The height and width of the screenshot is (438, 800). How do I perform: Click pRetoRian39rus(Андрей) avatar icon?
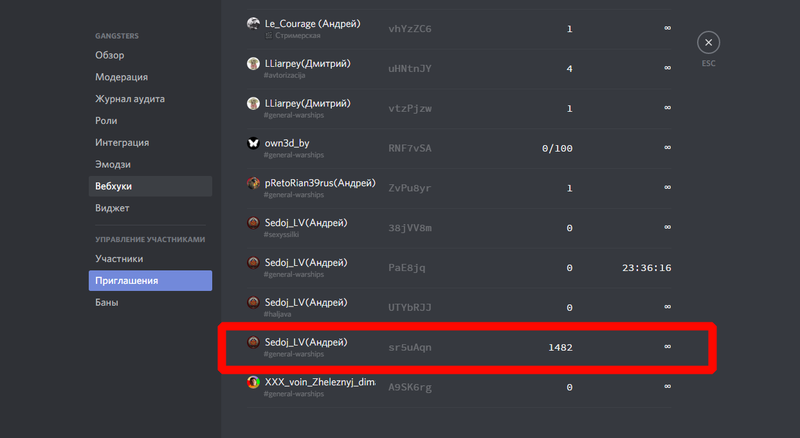(x=253, y=183)
